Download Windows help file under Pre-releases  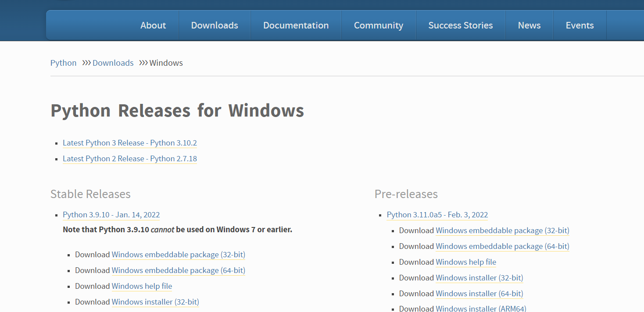tap(466, 262)
